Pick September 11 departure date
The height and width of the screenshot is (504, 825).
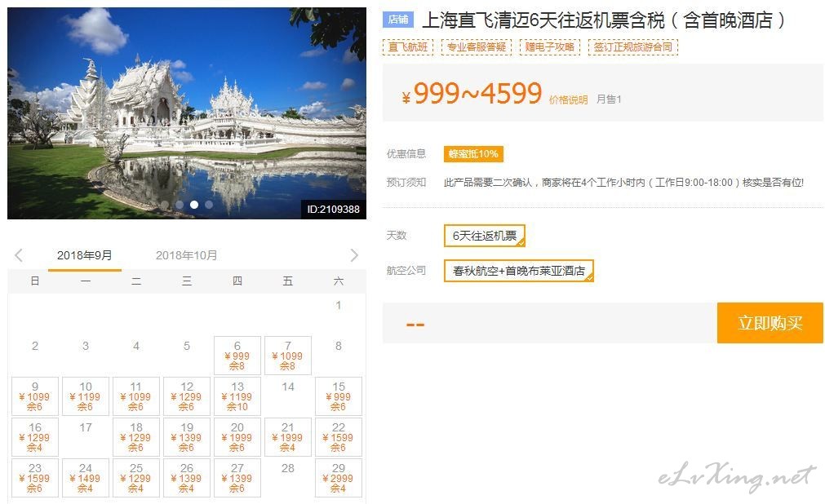pyautogui.click(x=135, y=396)
